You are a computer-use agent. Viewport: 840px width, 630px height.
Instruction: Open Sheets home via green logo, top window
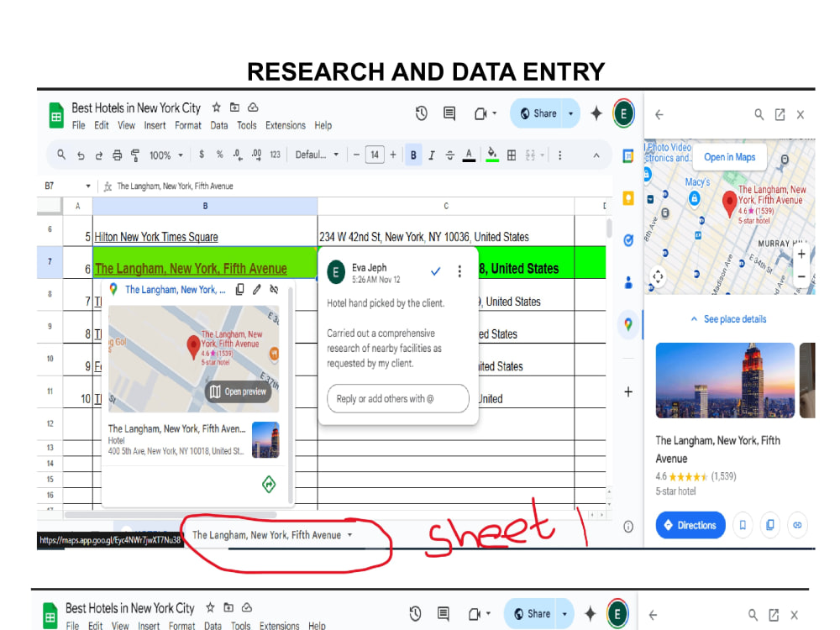point(56,115)
